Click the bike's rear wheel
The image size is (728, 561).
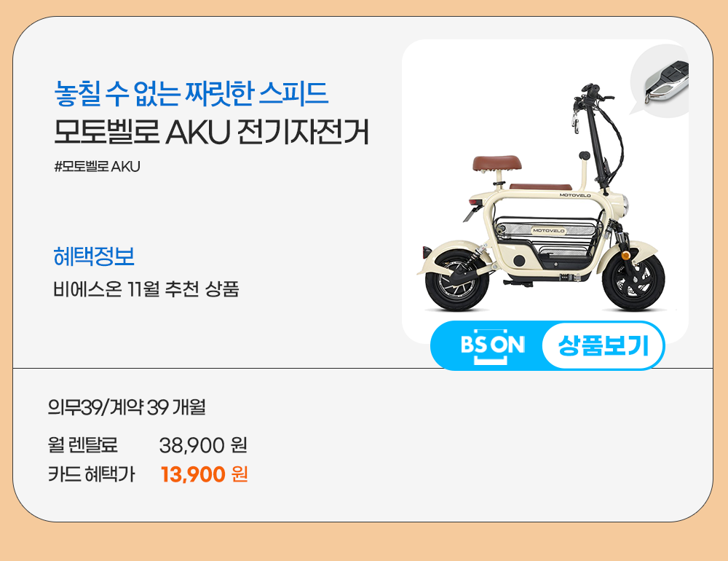pos(457,280)
